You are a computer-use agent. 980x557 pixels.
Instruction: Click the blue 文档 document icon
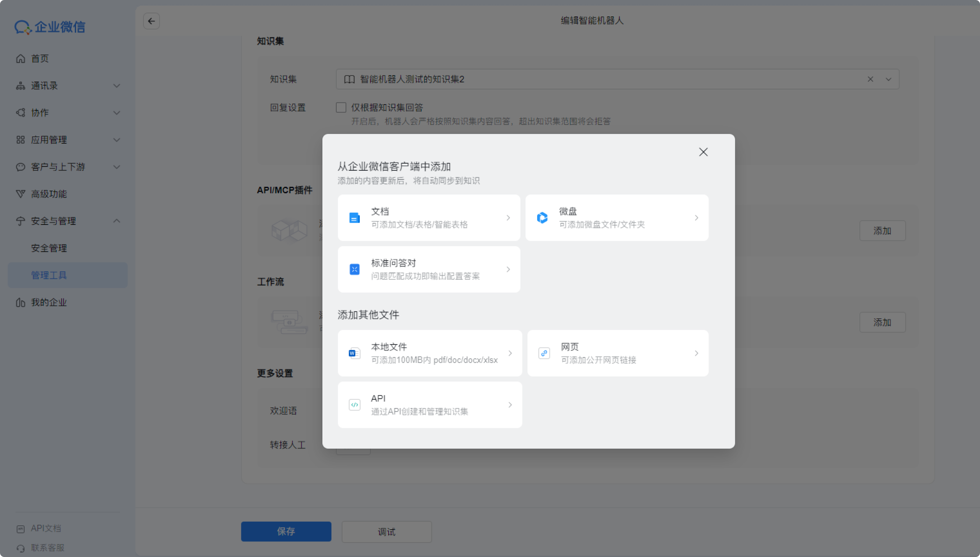click(x=355, y=218)
